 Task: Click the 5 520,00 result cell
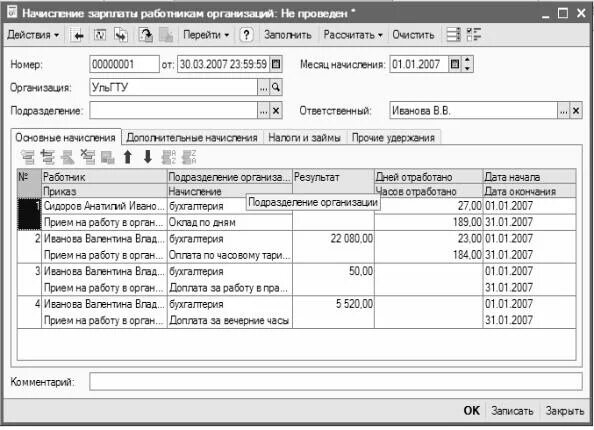pyautogui.click(x=333, y=304)
